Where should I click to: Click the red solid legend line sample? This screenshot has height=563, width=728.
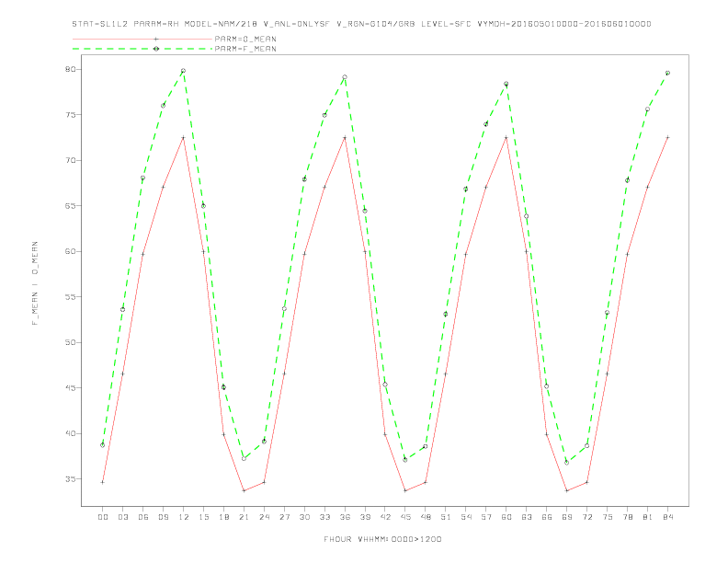tap(142, 39)
